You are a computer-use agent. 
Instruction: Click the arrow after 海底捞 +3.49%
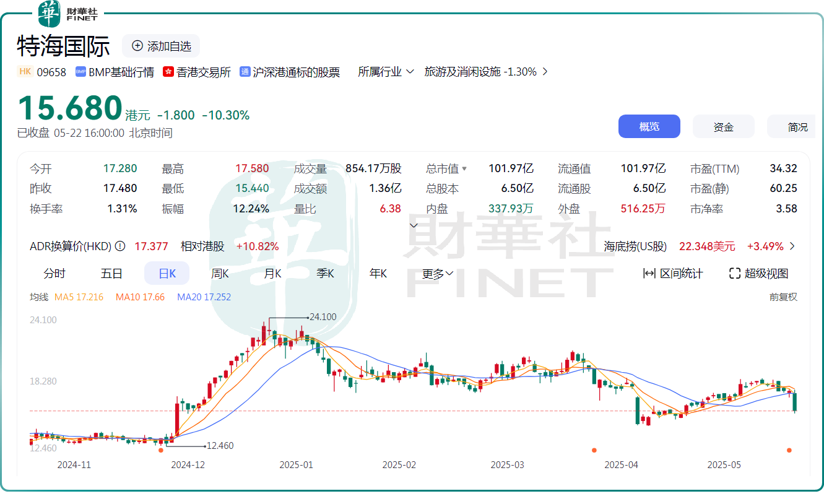point(792,246)
